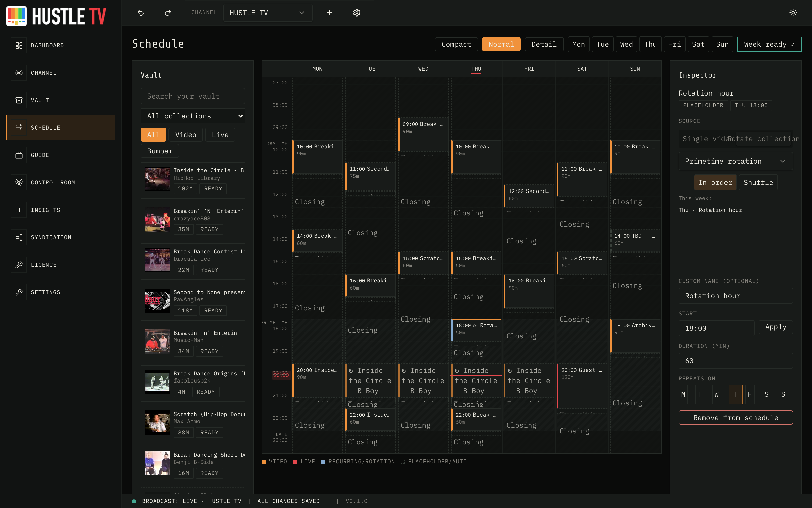The image size is (812, 508).
Task: Click the Hustle TV logo
Action: coord(56,16)
